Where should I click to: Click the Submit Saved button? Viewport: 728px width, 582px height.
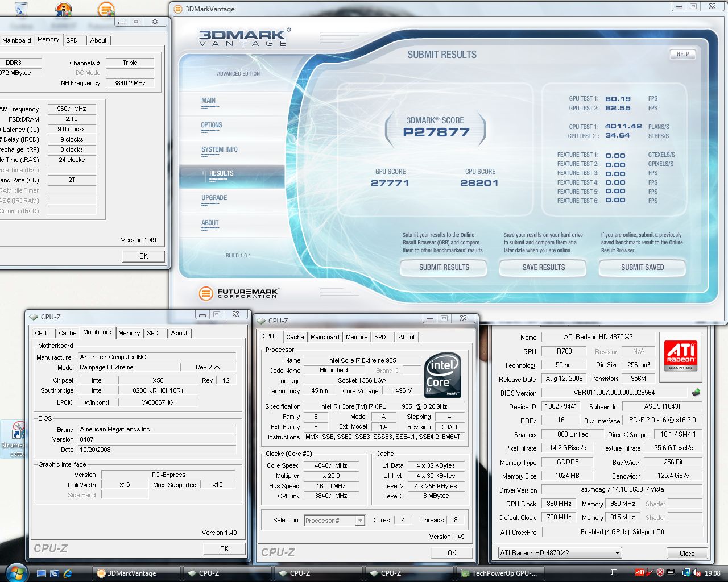pos(642,267)
